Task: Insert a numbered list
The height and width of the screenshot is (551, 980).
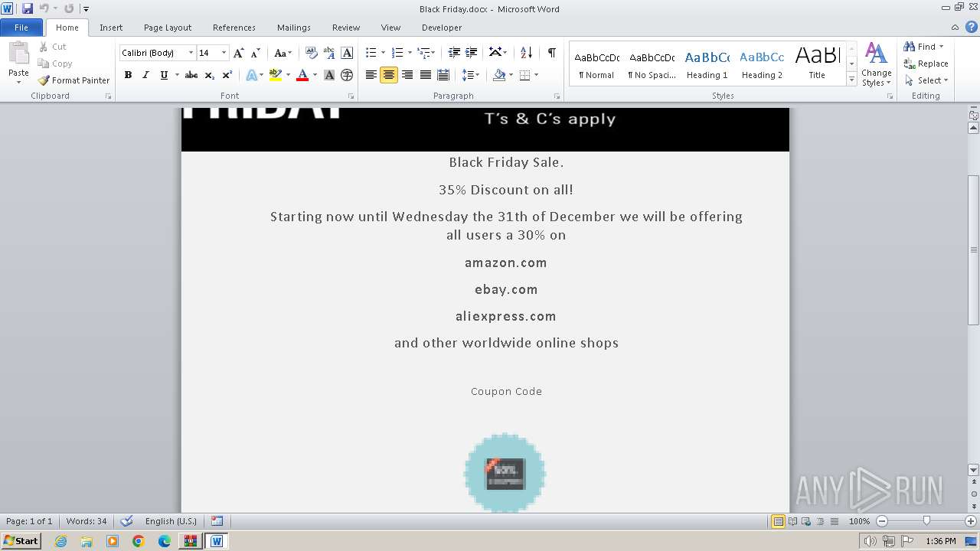Action: pyautogui.click(x=397, y=53)
